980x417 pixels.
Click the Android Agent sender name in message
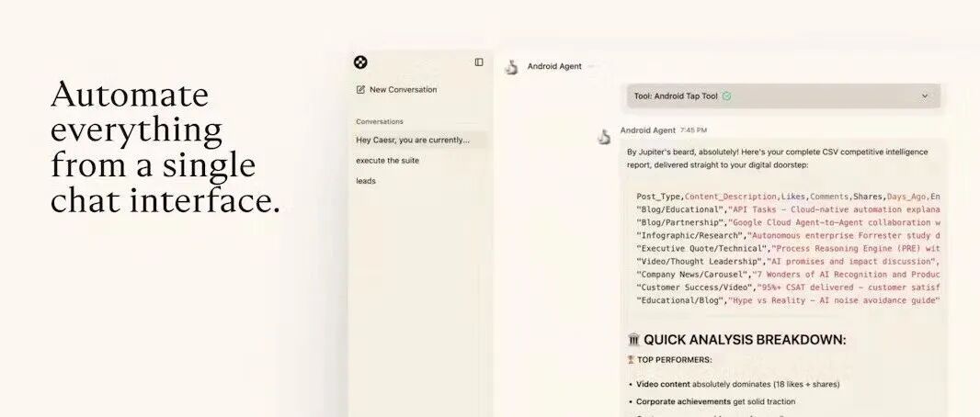[647, 130]
